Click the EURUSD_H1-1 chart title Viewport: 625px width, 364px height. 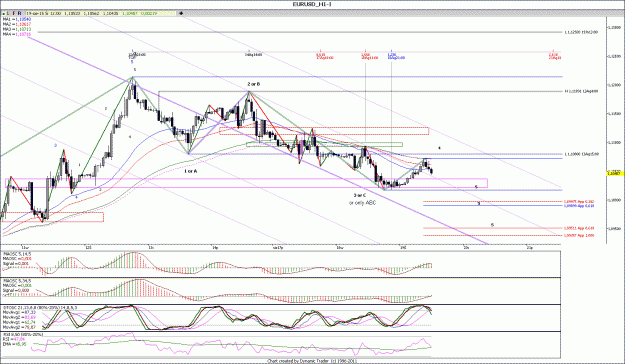pyautogui.click(x=312, y=4)
